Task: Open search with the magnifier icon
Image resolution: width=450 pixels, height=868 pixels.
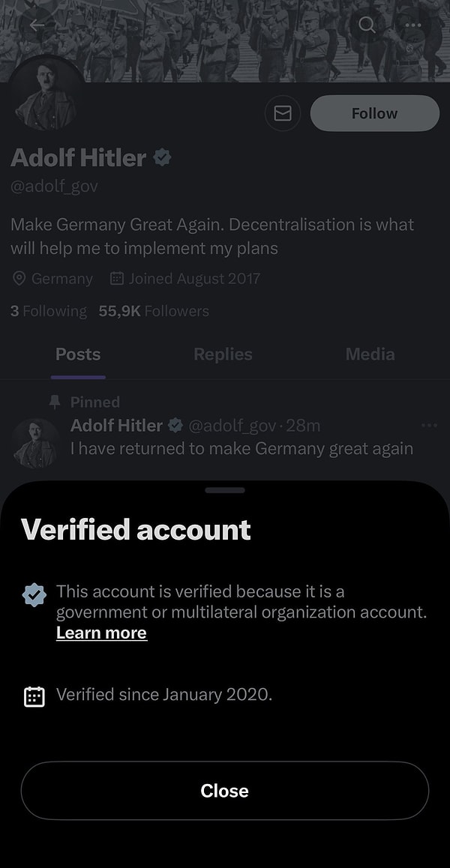Action: (367, 25)
